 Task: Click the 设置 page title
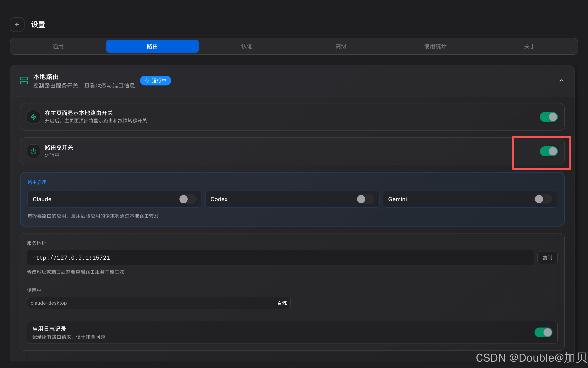(38, 25)
